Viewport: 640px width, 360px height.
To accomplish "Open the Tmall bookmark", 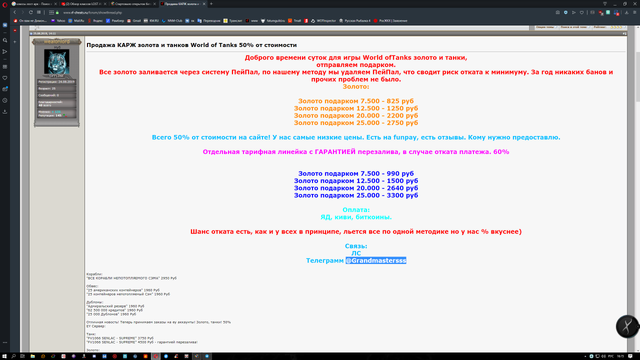I will click(295, 21).
